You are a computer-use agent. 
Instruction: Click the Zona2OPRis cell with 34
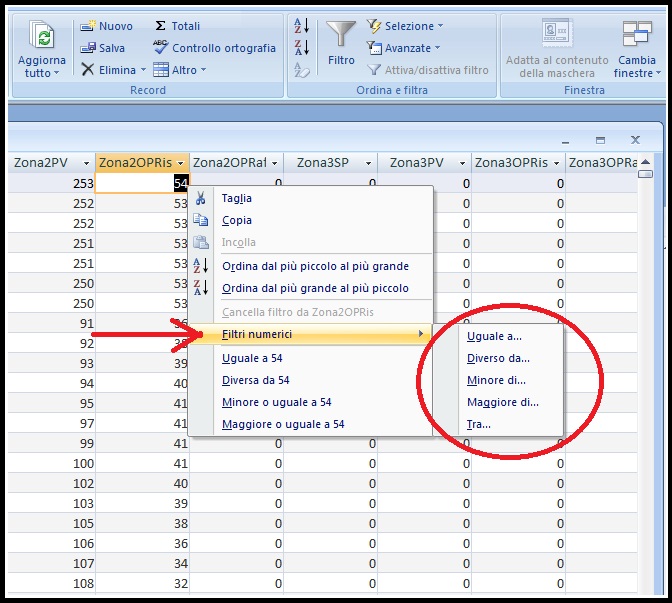[x=142, y=563]
